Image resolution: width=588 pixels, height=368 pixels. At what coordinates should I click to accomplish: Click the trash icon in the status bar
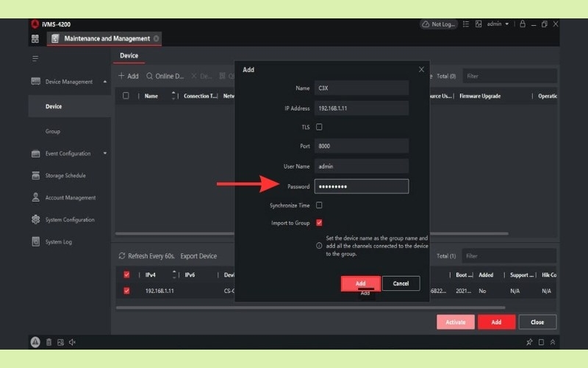[x=49, y=342]
